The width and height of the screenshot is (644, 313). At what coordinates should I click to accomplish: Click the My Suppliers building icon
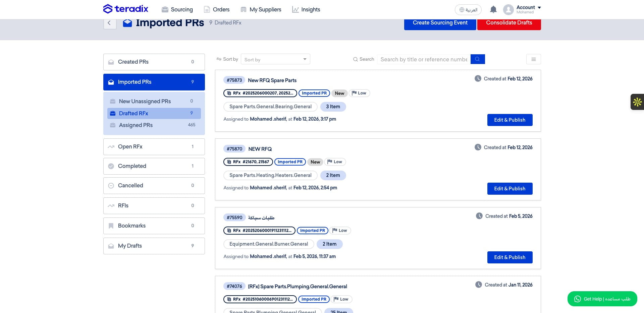(x=244, y=10)
